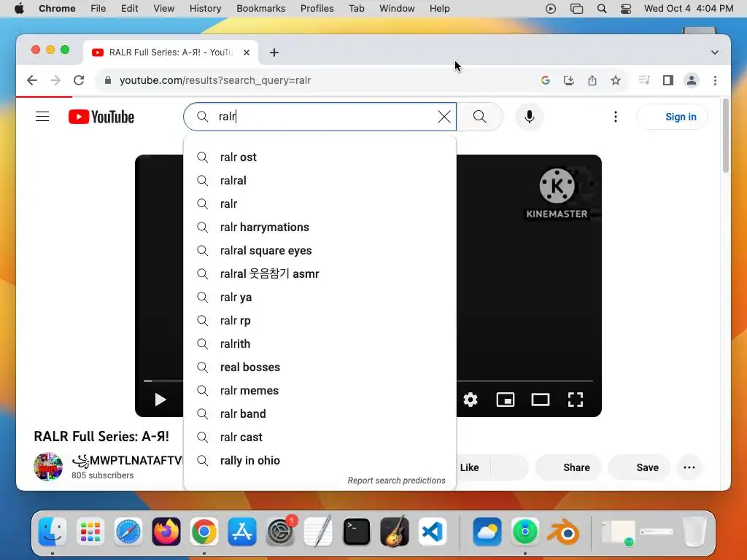The width and height of the screenshot is (747, 560).
Task: Click the Chrome address bar URL
Action: tap(215, 80)
